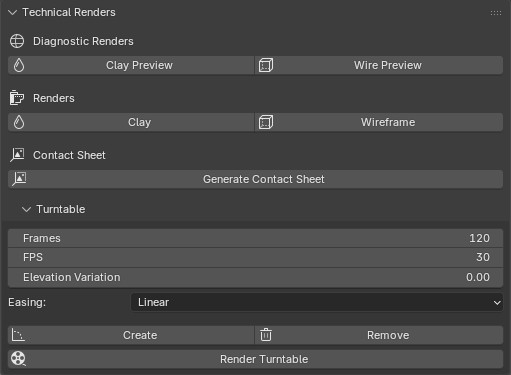Image resolution: width=511 pixels, height=375 pixels.
Task: Click Generate Contact Sheet
Action: click(255, 179)
